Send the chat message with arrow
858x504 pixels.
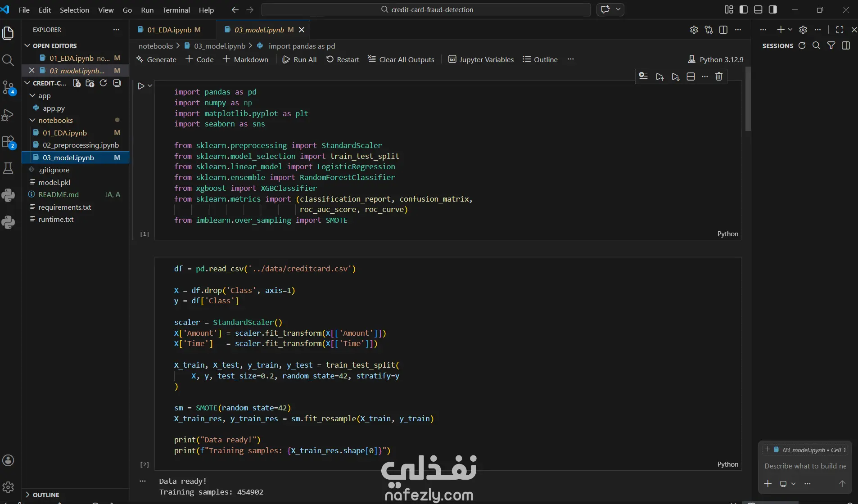842,484
